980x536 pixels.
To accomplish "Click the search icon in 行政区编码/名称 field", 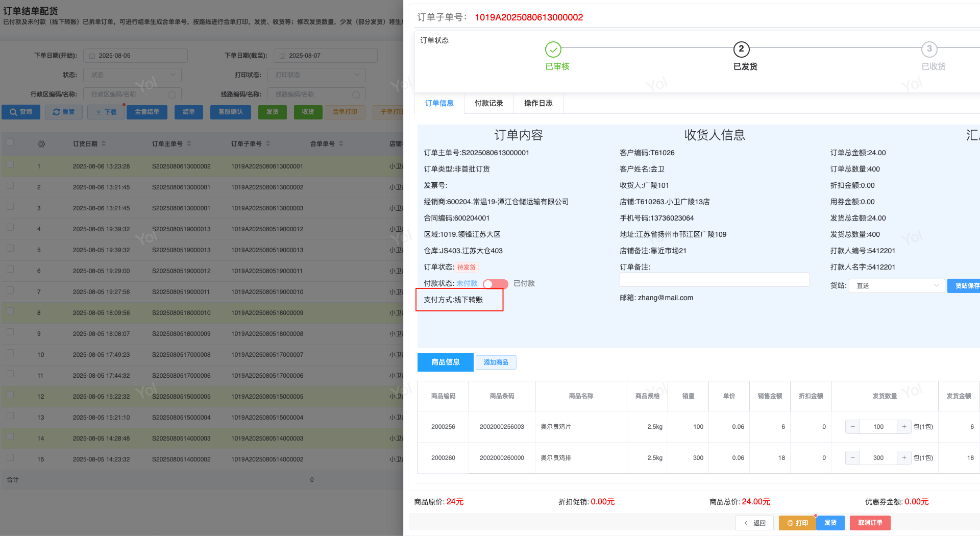I will click(172, 95).
